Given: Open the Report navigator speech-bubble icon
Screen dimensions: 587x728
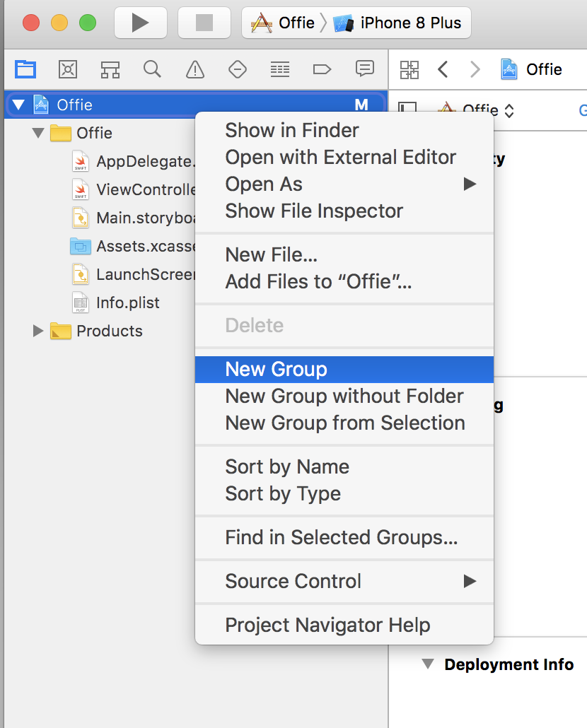Looking at the screenshot, I should pyautogui.click(x=364, y=69).
